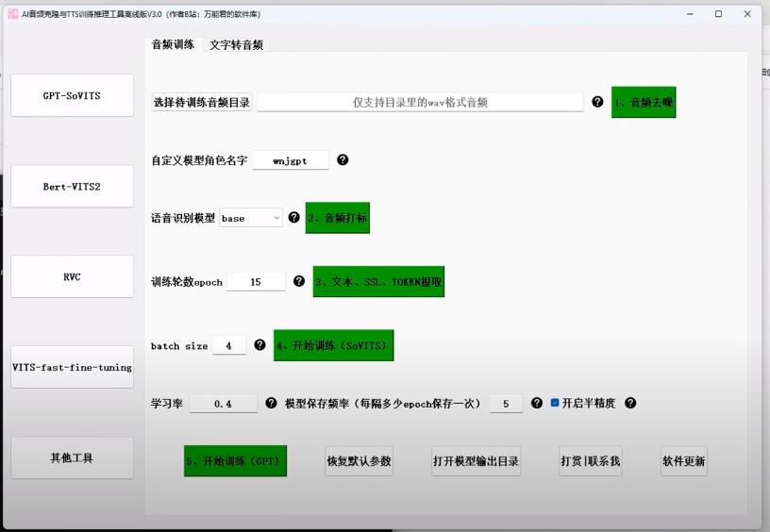The height and width of the screenshot is (532, 770).
Task: Click the 学习率 label
Action: [166, 404]
